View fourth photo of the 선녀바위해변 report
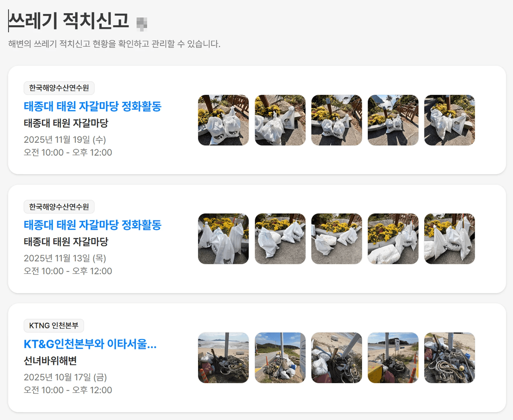Image resolution: width=513 pixels, height=420 pixels. click(393, 358)
